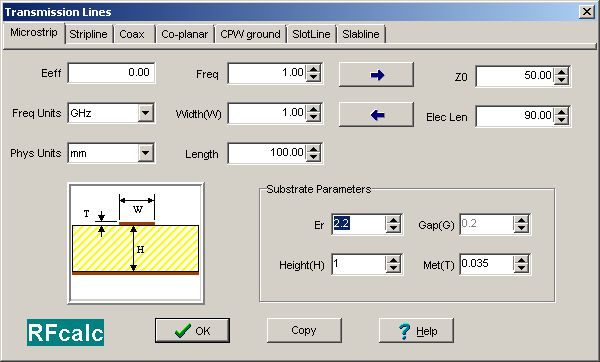Increase Z0 impedance with up spinner
Viewport: 600px width, 362px height.
pyautogui.click(x=561, y=72)
